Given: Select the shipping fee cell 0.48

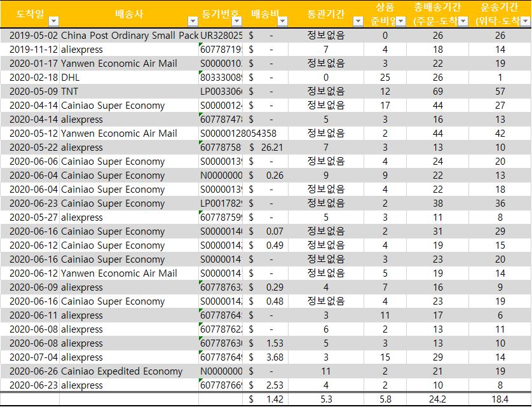Looking at the screenshot, I should [x=266, y=301].
